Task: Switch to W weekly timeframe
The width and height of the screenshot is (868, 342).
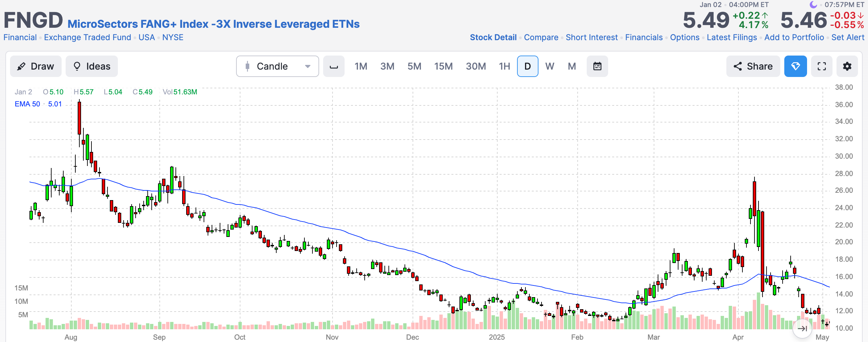Action: [x=550, y=66]
